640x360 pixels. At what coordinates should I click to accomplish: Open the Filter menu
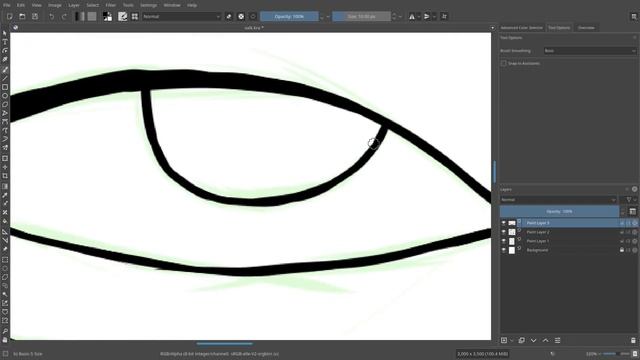[x=111, y=5]
